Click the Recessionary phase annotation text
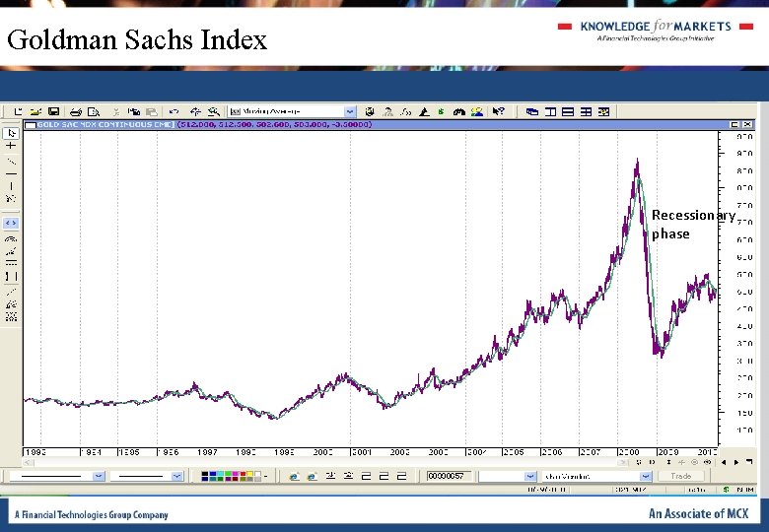 tap(693, 225)
